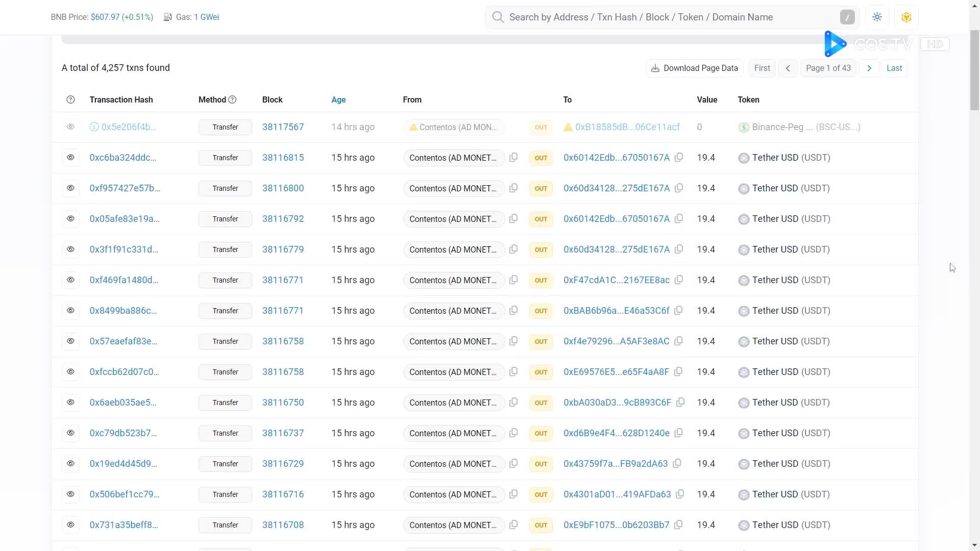Copy To address 0x60d34128 in second row
Screen dimensions: 980x551
pos(678,188)
